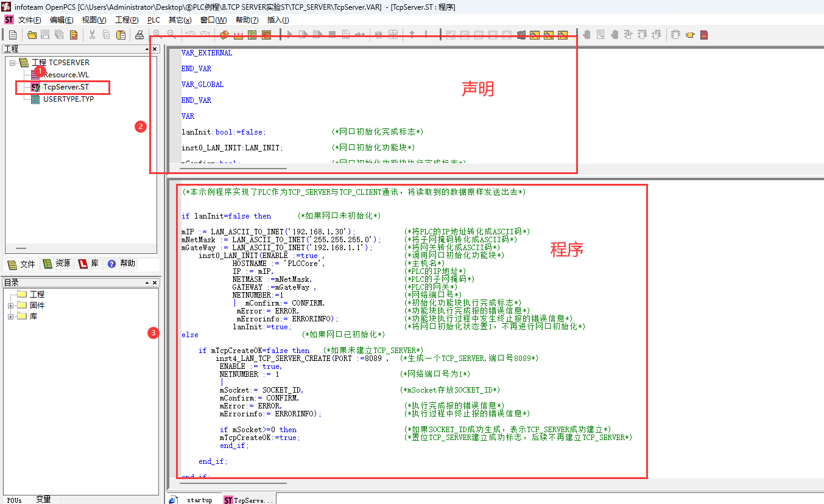This screenshot has height=504, width=824.
Task: Switch to the 文件 panel tab
Action: click(x=22, y=264)
